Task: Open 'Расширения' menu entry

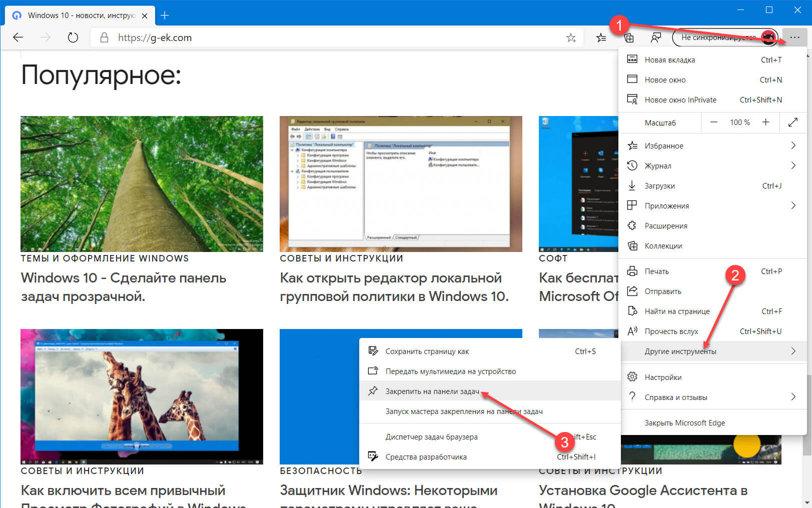Action: pyautogui.click(x=712, y=225)
